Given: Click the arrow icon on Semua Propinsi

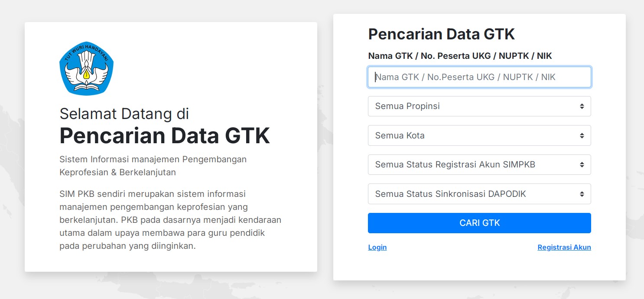Looking at the screenshot, I should point(582,106).
